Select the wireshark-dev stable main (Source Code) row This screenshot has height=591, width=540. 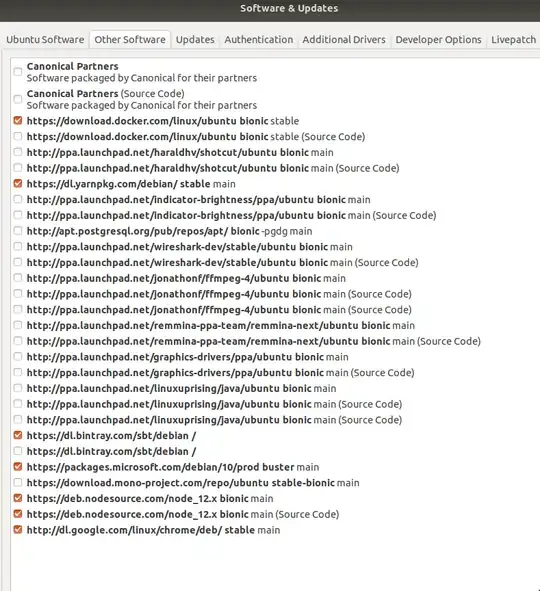pos(222,262)
